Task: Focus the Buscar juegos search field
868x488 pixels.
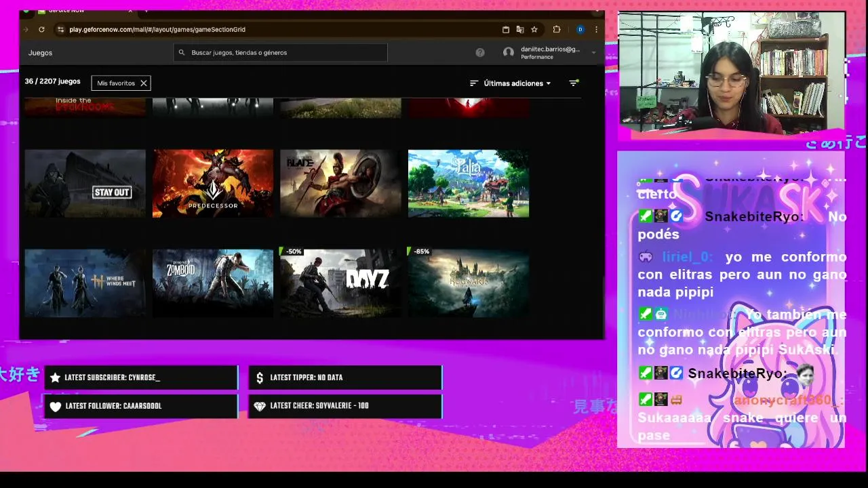Action: tap(280, 52)
